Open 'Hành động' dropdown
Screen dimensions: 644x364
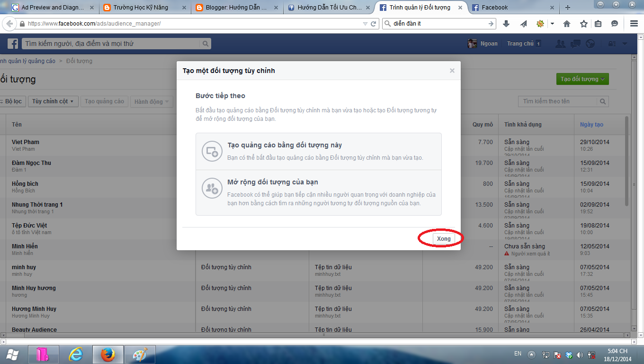tap(152, 101)
